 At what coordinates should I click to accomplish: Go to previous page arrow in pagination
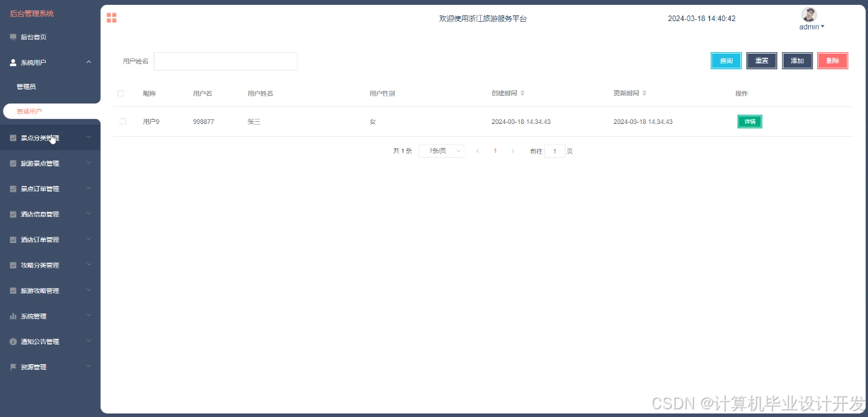click(477, 151)
